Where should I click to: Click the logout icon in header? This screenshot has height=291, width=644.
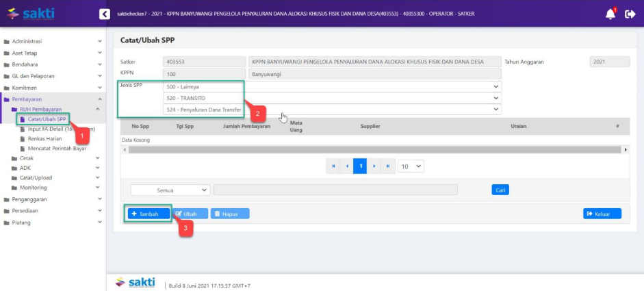(x=630, y=14)
